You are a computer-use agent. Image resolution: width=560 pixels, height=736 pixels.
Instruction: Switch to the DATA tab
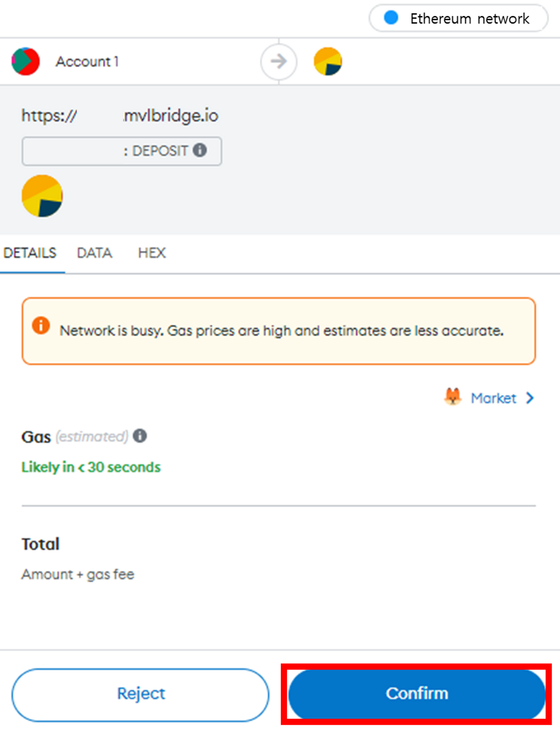[x=95, y=253]
